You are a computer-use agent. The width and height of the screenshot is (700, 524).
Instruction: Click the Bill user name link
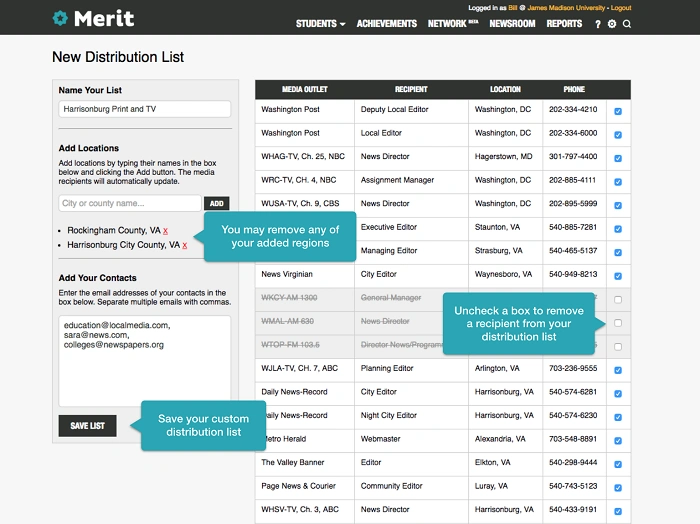tap(512, 8)
